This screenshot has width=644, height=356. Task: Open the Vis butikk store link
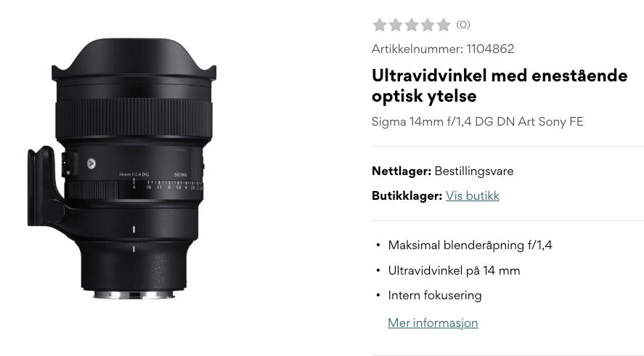(473, 195)
